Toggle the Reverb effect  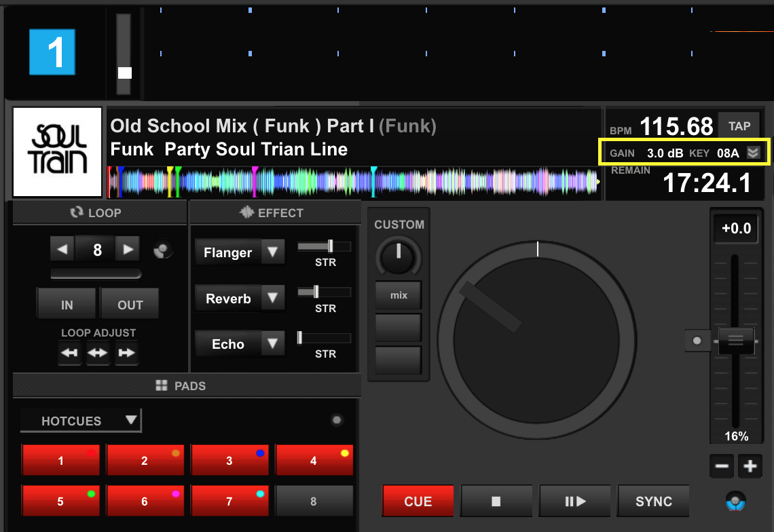click(228, 299)
